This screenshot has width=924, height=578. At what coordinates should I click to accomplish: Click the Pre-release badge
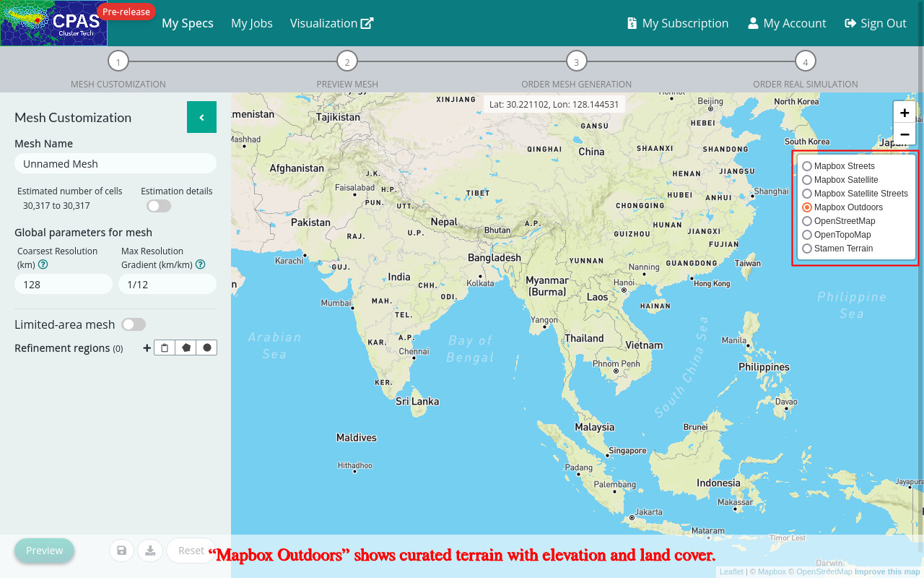tap(126, 12)
